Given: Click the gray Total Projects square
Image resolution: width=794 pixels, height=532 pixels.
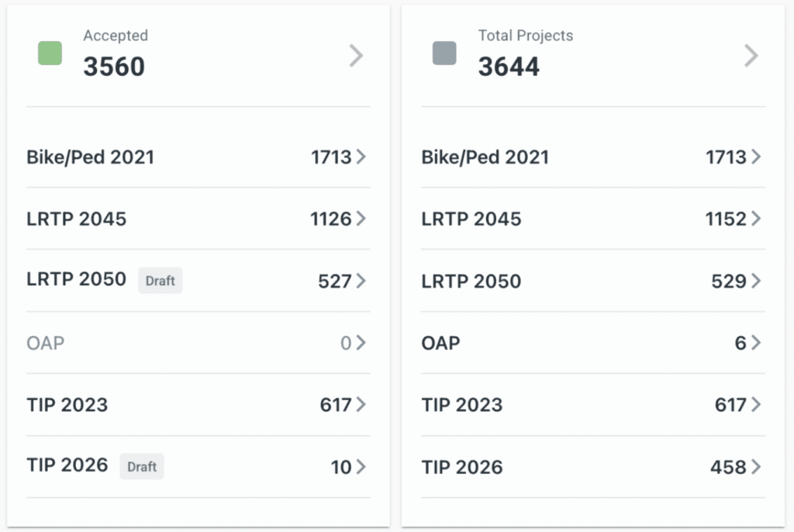Looking at the screenshot, I should [444, 54].
